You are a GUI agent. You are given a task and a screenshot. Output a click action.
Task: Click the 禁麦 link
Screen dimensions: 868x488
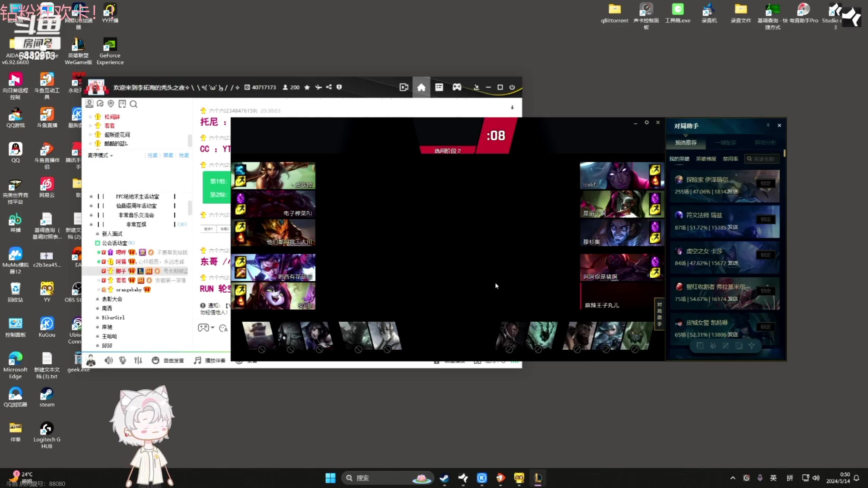point(168,155)
